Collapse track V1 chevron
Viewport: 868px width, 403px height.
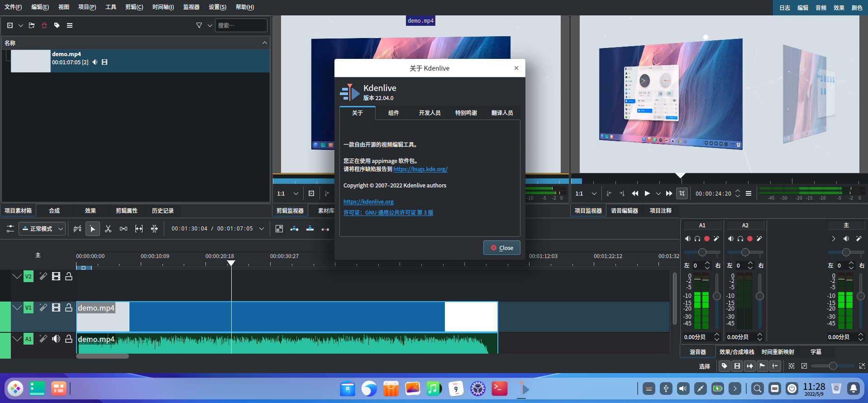(x=17, y=307)
